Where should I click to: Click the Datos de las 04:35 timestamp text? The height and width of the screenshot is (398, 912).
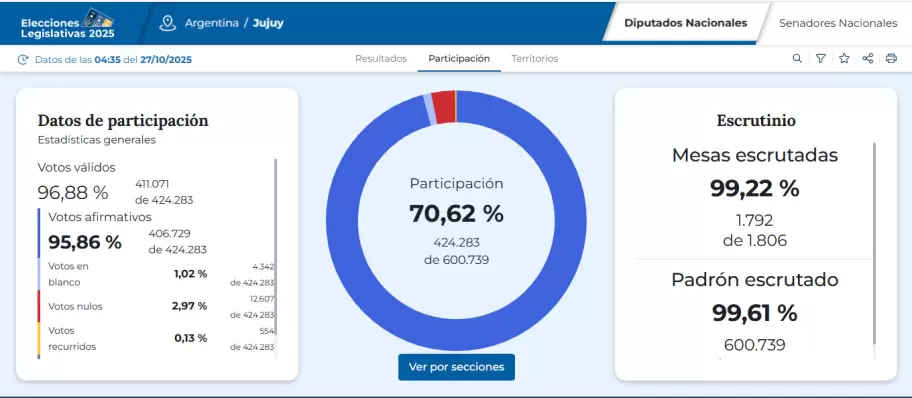click(113, 59)
